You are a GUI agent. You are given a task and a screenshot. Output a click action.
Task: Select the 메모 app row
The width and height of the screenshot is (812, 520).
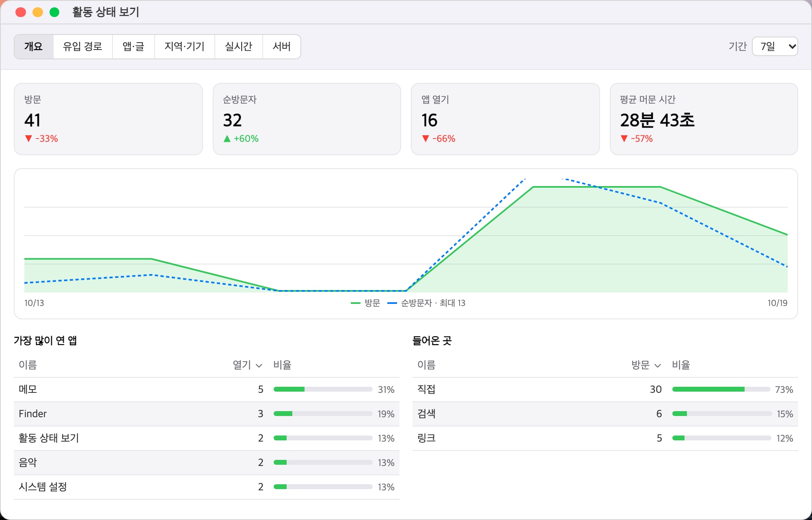207,390
